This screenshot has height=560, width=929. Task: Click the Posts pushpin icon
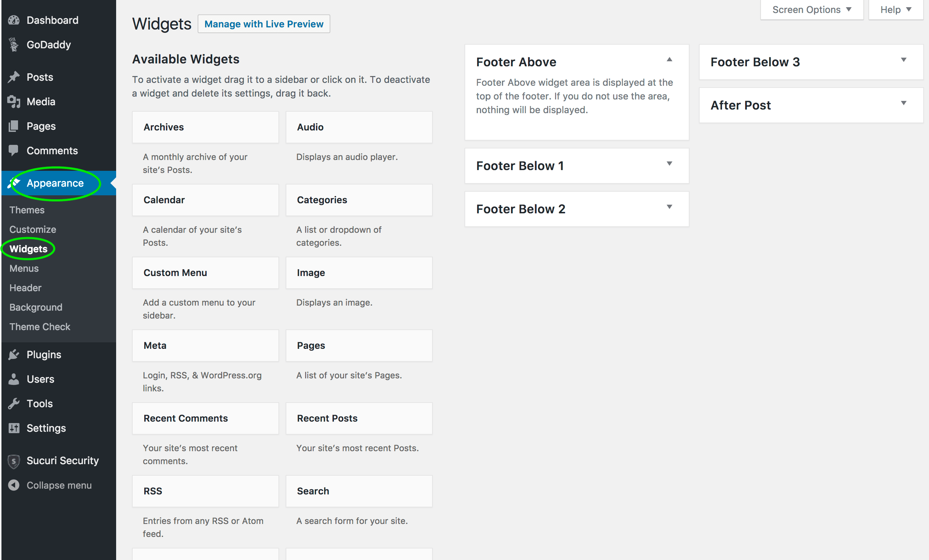point(14,77)
